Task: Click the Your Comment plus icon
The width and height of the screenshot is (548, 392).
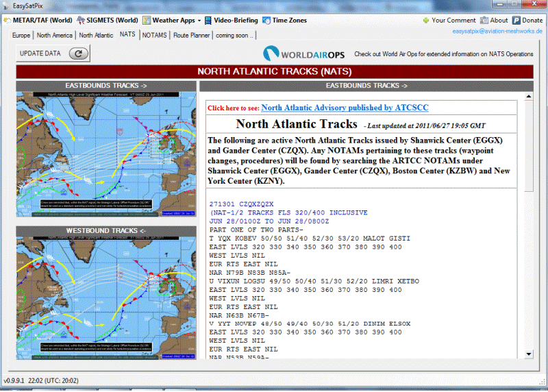Action: click(425, 21)
